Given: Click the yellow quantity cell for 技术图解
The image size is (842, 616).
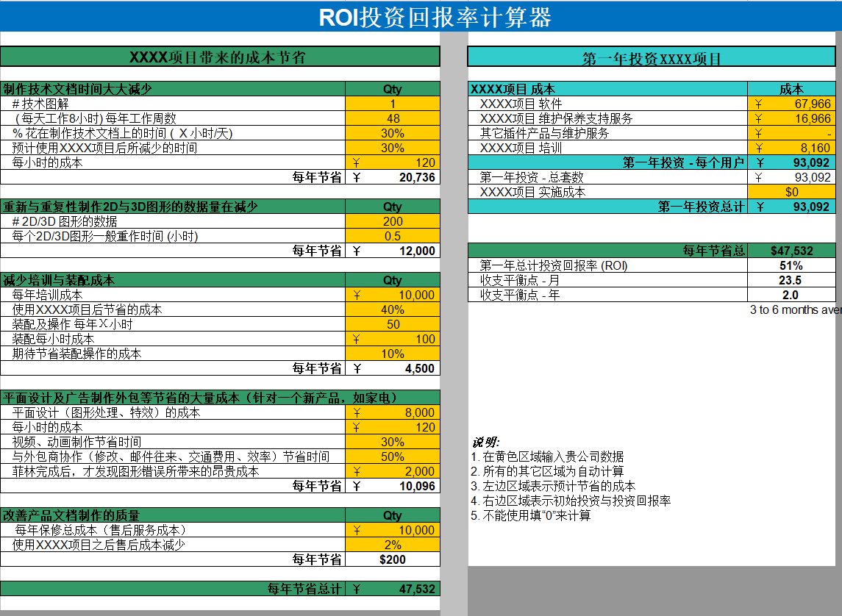Looking at the screenshot, I should [x=393, y=104].
